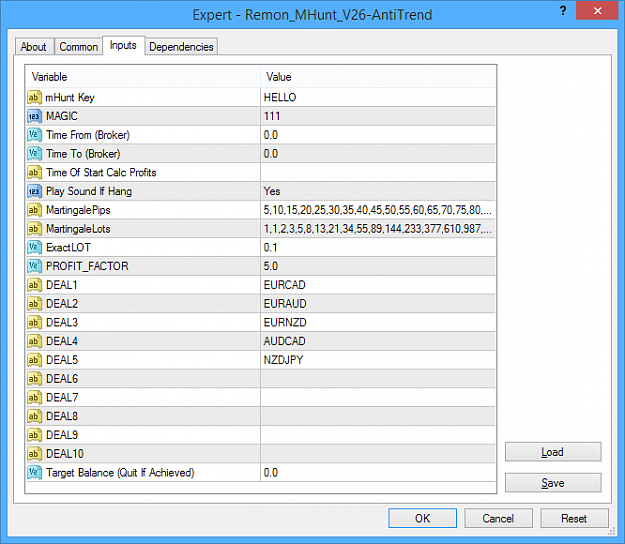Screen dimensions: 625x544
Task: Click the icon beside Time Of Start Calc Profits
Action: 34,172
